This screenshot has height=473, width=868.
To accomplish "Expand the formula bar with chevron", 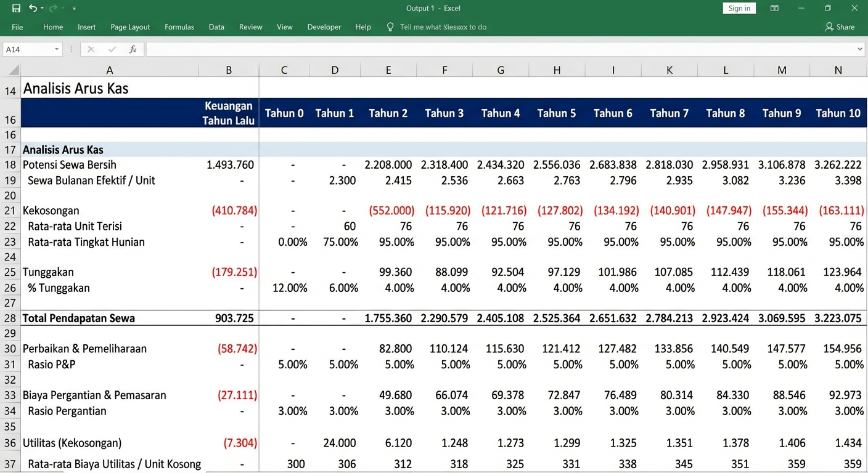I will pyautogui.click(x=860, y=49).
